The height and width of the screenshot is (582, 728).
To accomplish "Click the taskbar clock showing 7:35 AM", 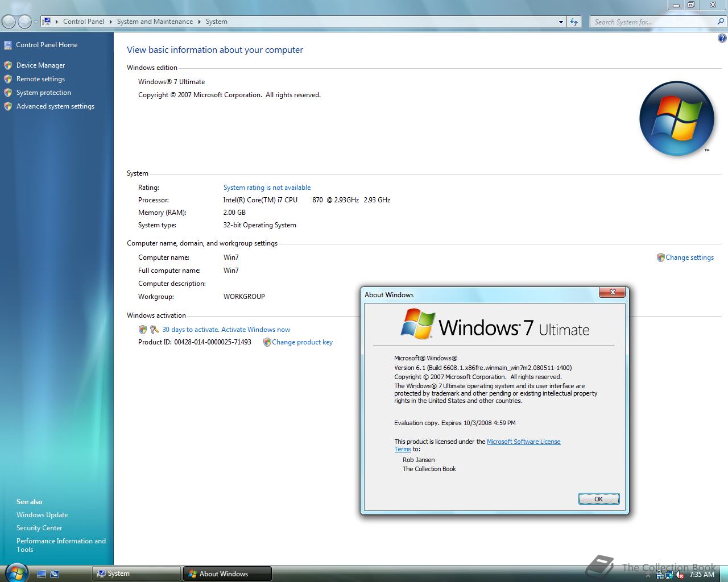I will click(x=702, y=575).
